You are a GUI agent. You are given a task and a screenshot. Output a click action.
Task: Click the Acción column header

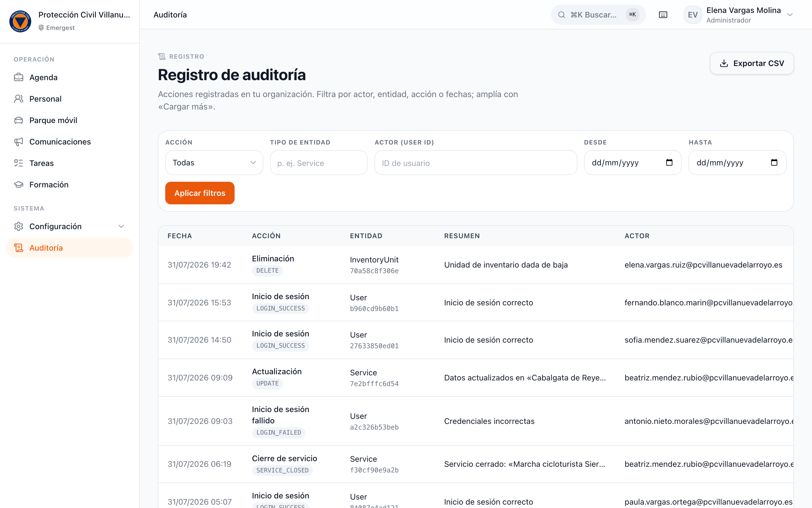pos(266,236)
